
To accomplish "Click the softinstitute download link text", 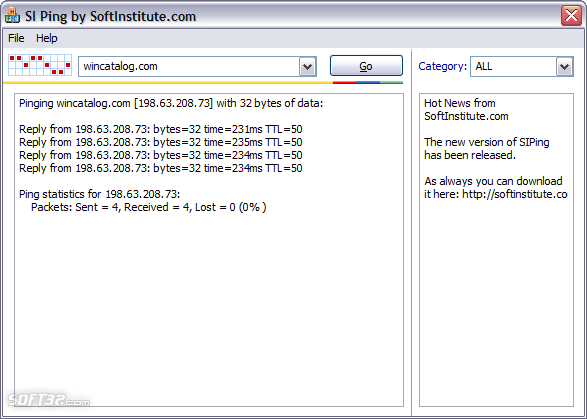I will 515,194.
